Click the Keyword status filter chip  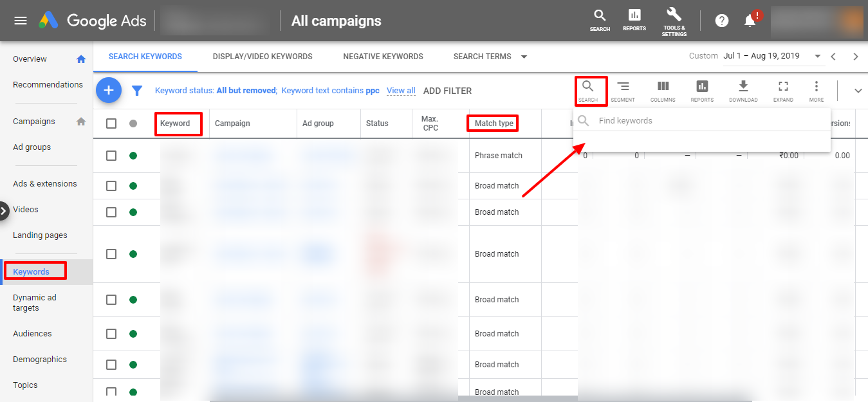pos(216,91)
